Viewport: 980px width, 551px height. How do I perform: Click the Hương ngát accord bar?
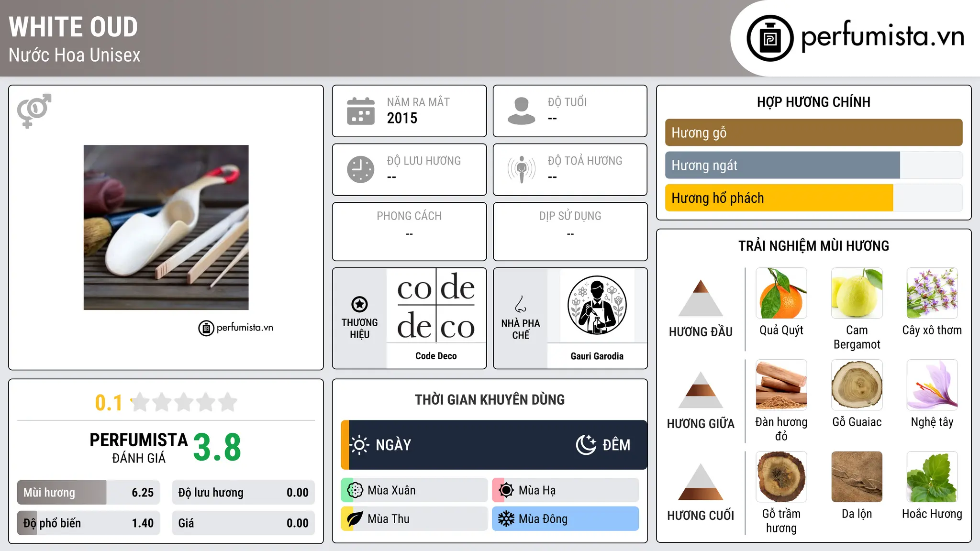[x=814, y=165]
